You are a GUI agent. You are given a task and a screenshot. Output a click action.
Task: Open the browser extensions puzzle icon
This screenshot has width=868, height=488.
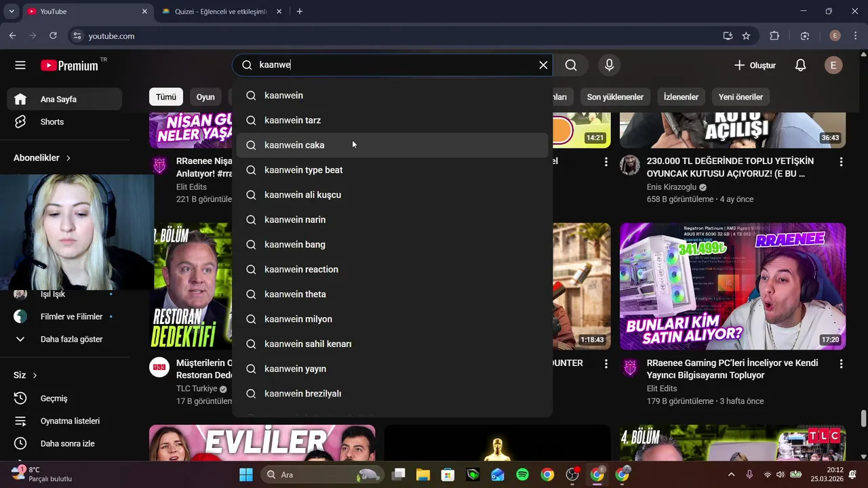point(774,36)
